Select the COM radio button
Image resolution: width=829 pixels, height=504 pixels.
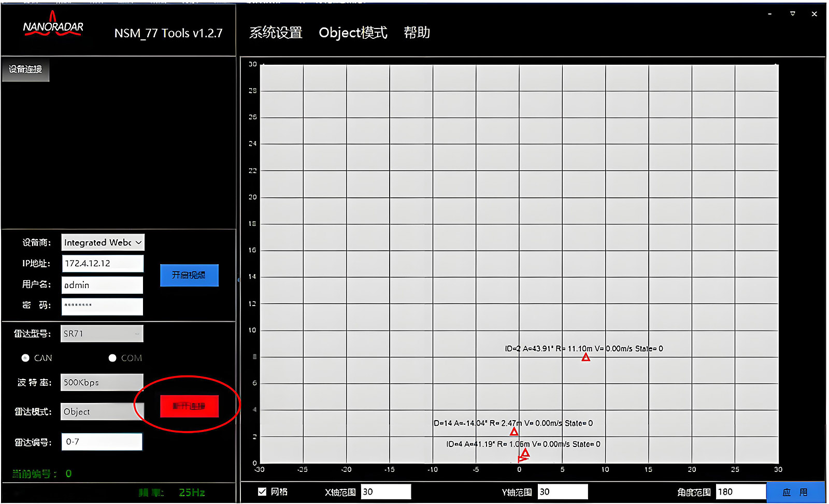(112, 358)
